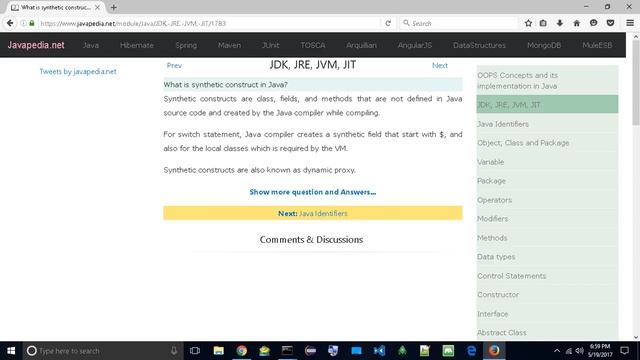This screenshot has width=640, height=360.
Task: Bookmark this page with the star icon
Action: tap(528, 23)
